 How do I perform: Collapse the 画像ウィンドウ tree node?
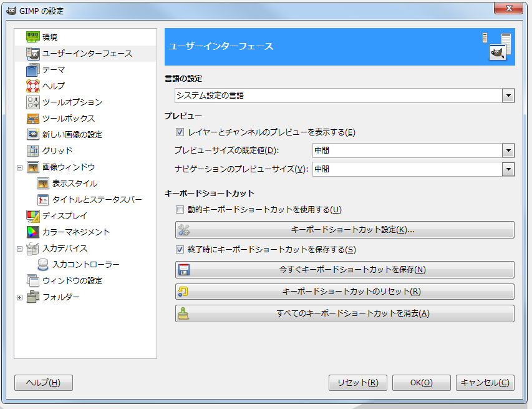tap(20, 167)
